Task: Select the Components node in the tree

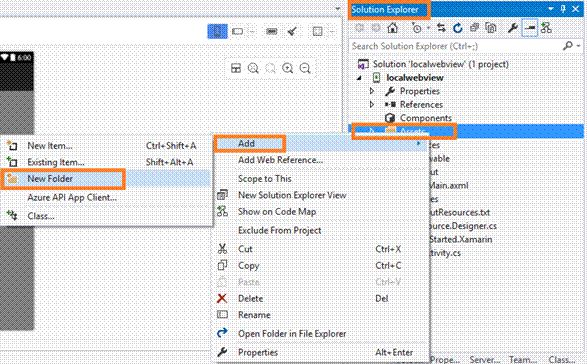Action: coord(426,118)
